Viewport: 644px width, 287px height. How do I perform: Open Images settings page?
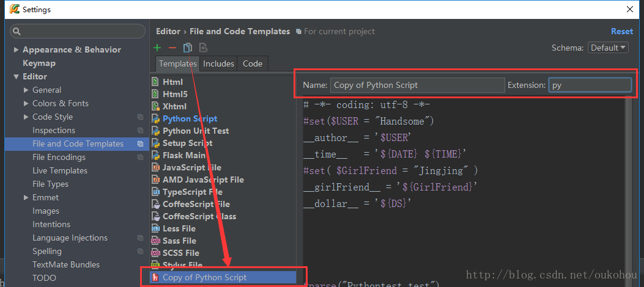point(46,211)
